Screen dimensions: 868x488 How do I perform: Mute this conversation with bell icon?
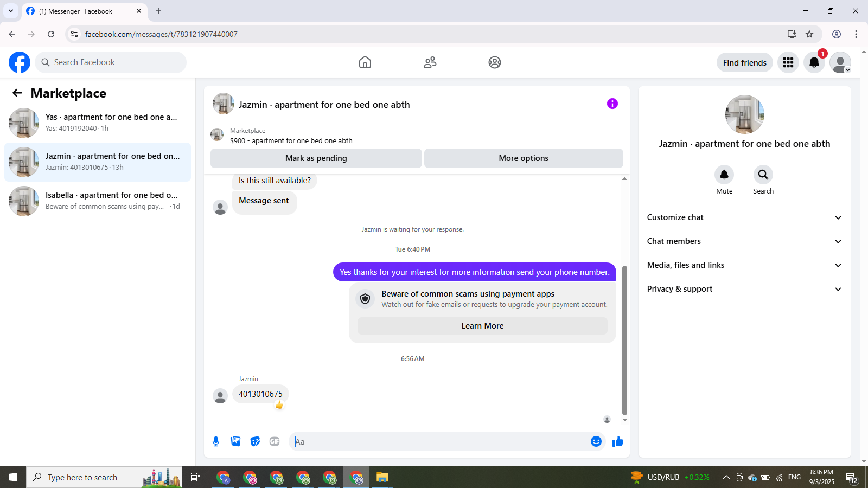click(x=724, y=175)
